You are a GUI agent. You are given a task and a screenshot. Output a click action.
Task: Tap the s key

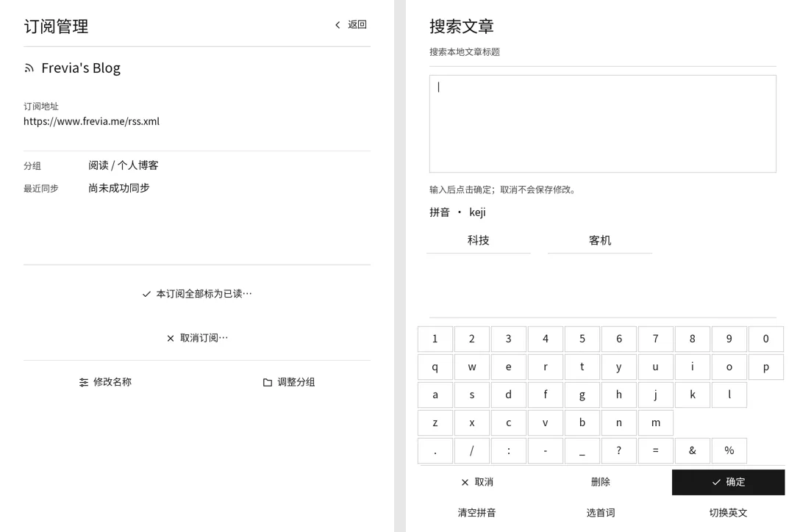(x=472, y=395)
